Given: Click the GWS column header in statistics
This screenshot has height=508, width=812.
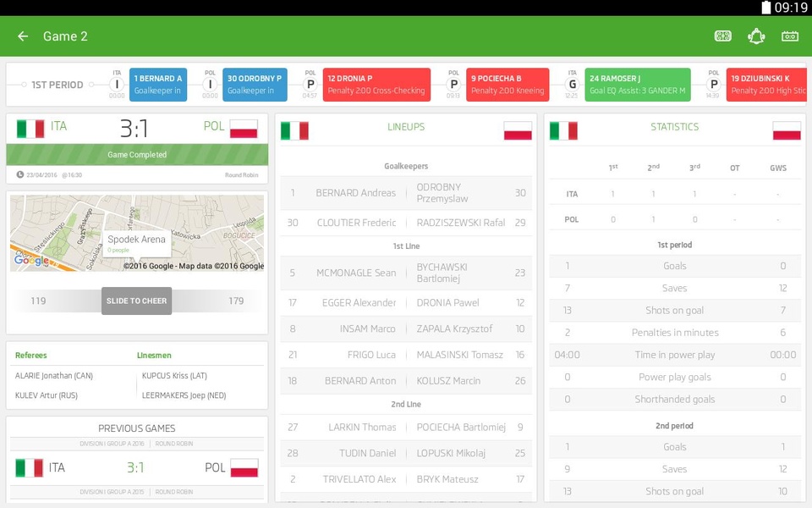Looking at the screenshot, I should coord(778,168).
